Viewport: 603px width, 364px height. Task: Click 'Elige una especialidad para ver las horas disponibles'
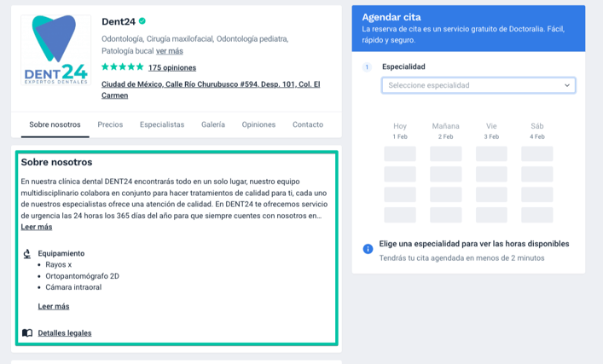click(x=474, y=244)
